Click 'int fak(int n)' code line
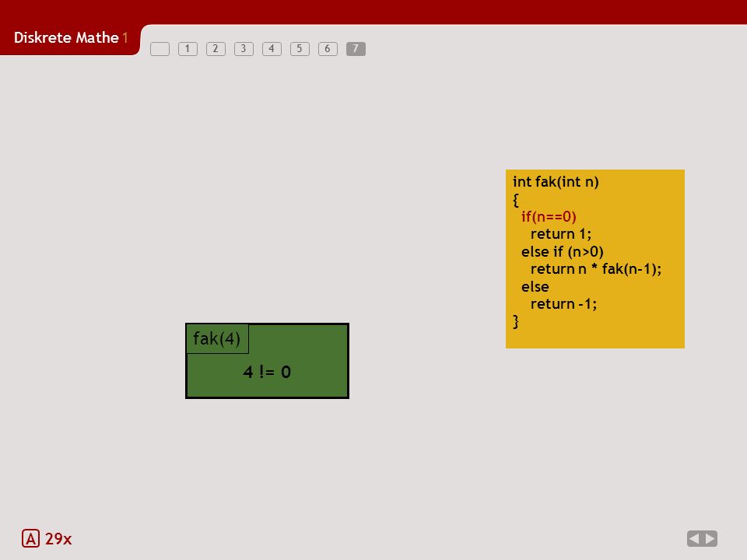 556,182
